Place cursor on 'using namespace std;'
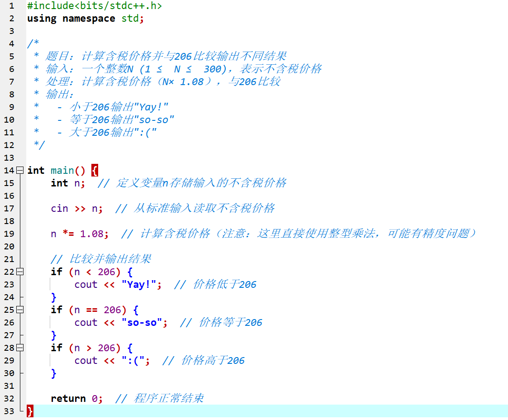This screenshot has width=508, height=420. [85, 19]
